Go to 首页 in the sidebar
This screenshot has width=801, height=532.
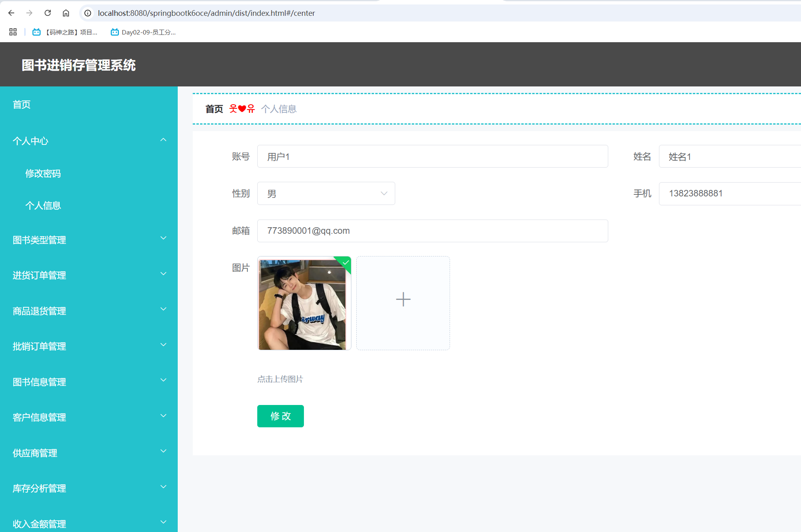(x=22, y=104)
